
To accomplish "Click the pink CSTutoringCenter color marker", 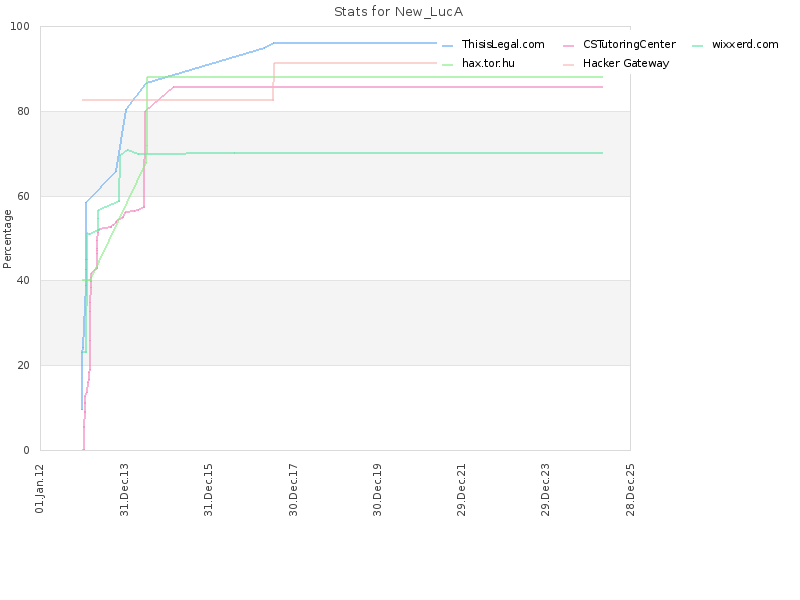I will 569,46.
